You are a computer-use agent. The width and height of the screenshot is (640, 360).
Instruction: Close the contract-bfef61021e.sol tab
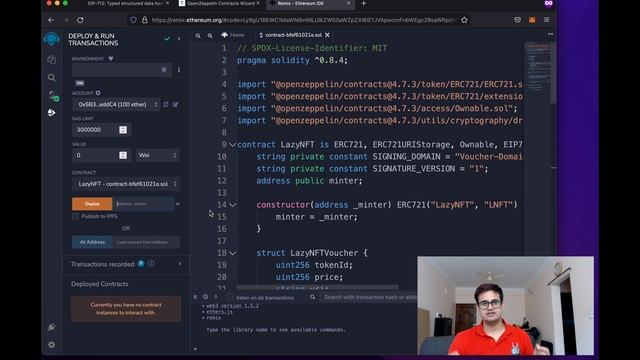coord(327,35)
